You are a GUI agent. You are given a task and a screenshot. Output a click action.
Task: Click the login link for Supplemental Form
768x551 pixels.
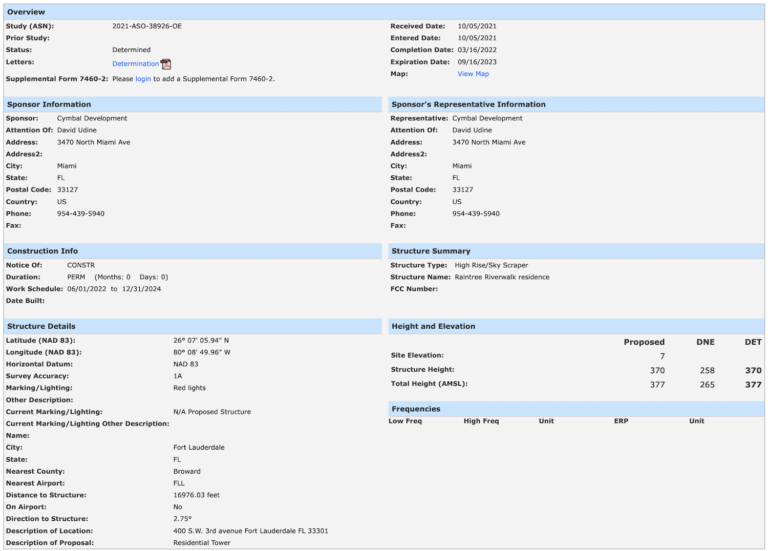143,78
